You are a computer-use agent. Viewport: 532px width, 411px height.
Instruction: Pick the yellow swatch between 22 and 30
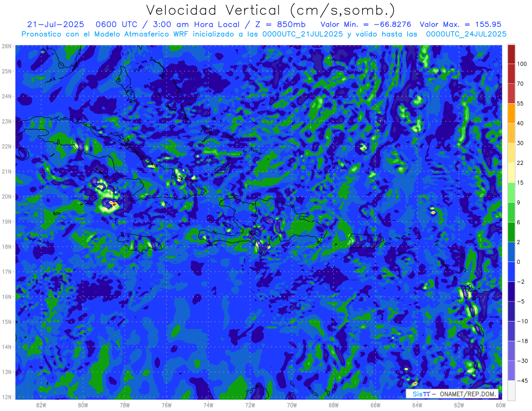(511, 153)
